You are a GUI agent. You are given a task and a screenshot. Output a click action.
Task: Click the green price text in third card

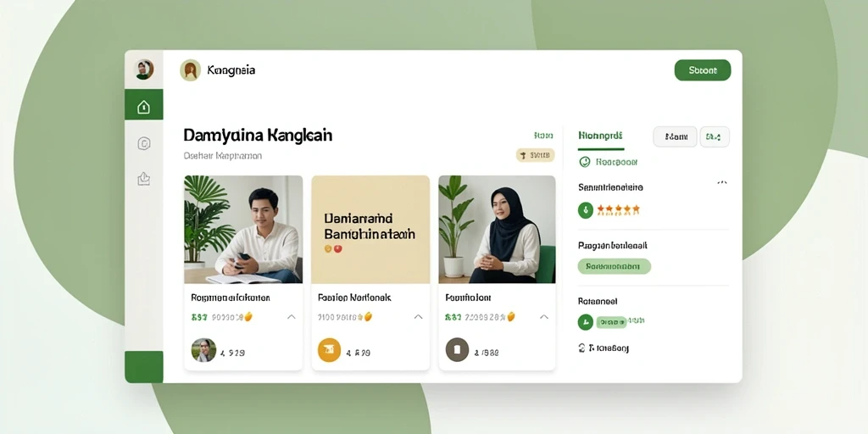(453, 317)
